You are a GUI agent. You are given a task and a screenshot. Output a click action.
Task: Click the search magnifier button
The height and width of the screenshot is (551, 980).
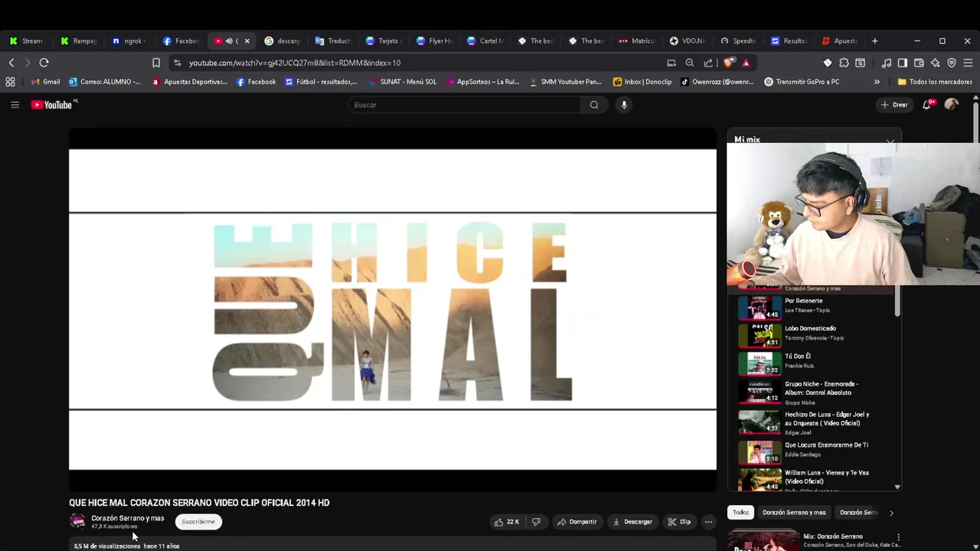tap(594, 105)
